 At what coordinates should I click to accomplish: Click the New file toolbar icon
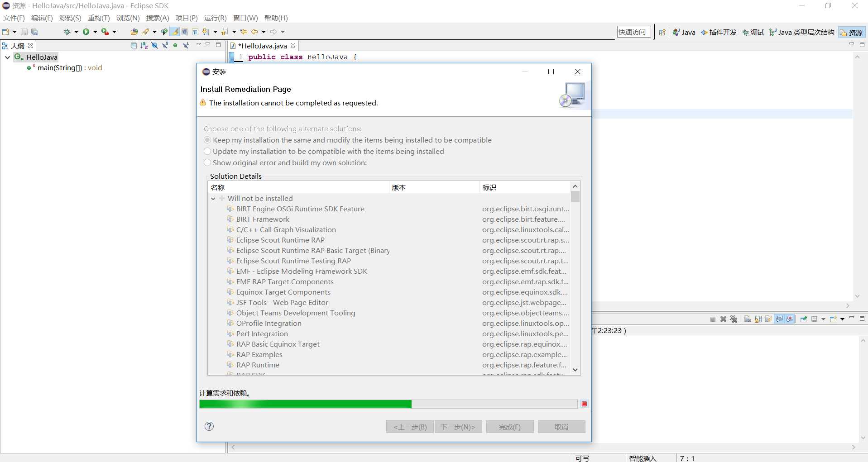pyautogui.click(x=6, y=32)
